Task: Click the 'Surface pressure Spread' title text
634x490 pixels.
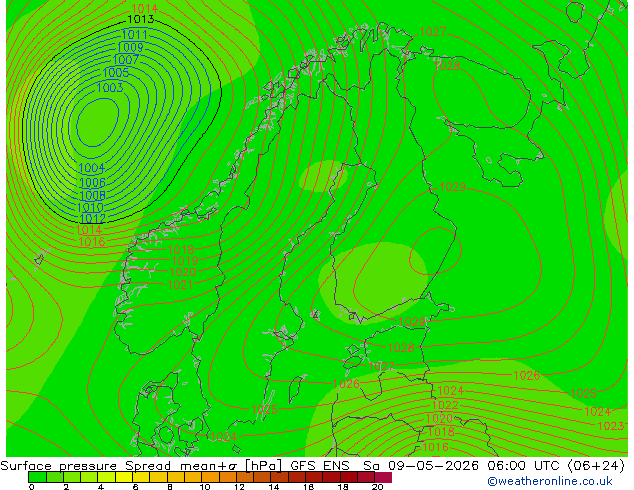Action: tap(85, 466)
